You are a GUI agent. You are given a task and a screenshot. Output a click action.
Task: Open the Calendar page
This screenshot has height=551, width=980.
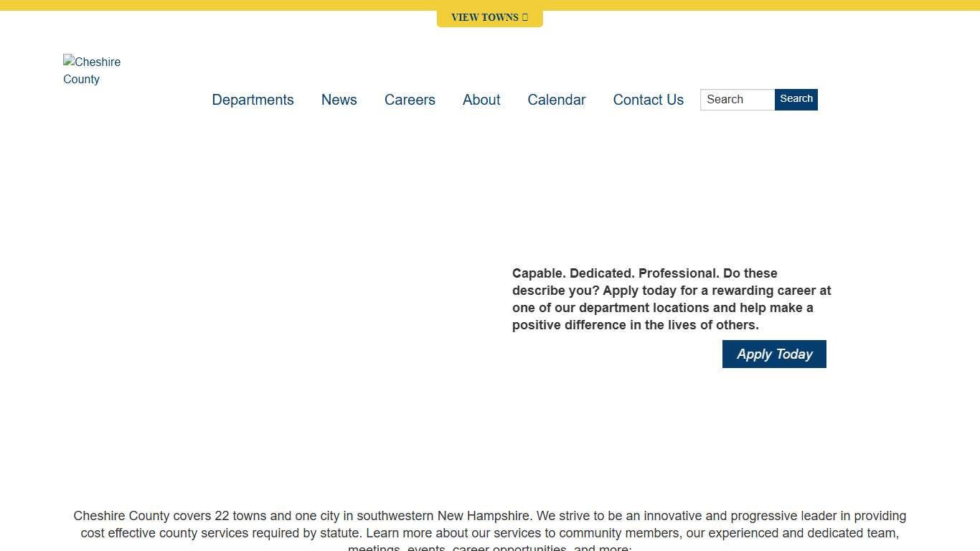557,100
